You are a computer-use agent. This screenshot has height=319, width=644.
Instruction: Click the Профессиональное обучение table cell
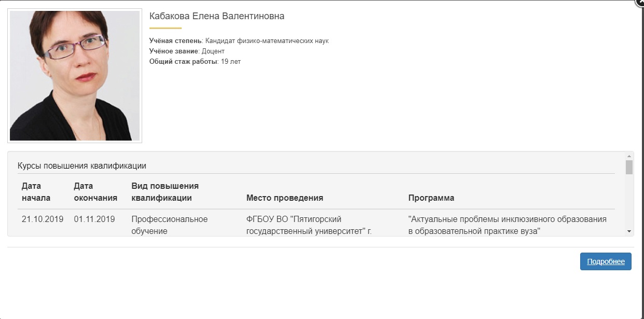tap(169, 225)
